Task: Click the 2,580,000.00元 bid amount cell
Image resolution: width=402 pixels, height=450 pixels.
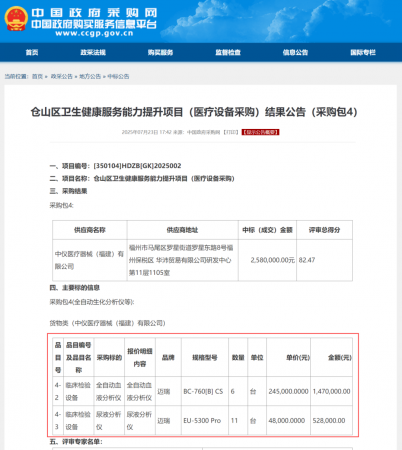Action: [267, 260]
